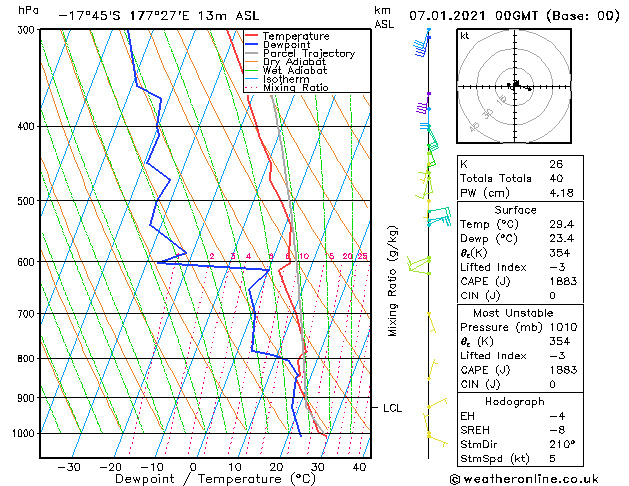
Task: Click the surface Temp value 29.4
Action: click(x=562, y=224)
